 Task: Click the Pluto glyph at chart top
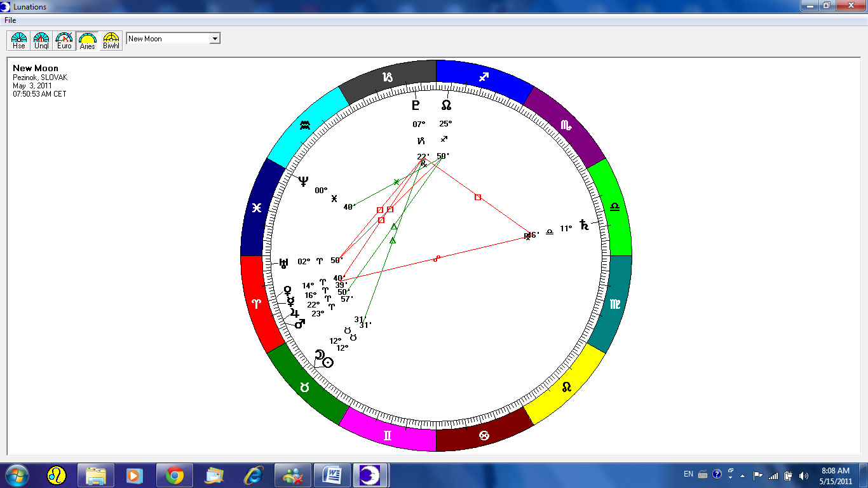click(x=416, y=105)
